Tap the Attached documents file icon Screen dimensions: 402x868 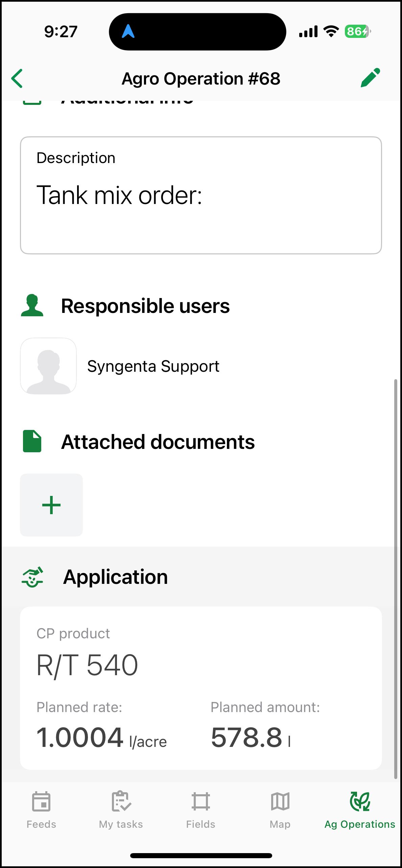coord(32,441)
